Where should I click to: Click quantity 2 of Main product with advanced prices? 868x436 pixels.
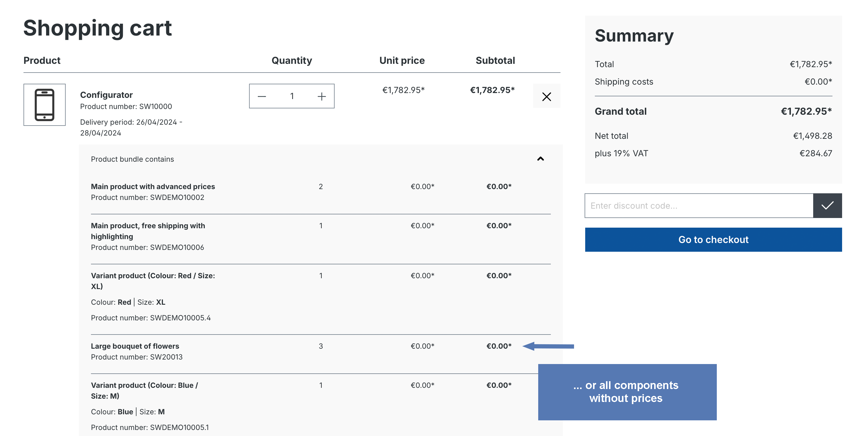321,186
